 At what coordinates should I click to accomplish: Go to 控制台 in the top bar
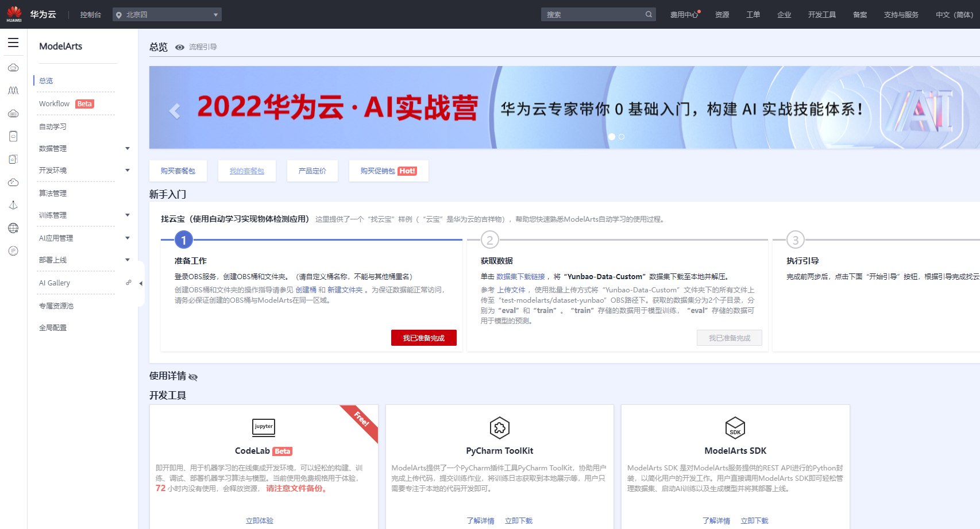pos(91,15)
